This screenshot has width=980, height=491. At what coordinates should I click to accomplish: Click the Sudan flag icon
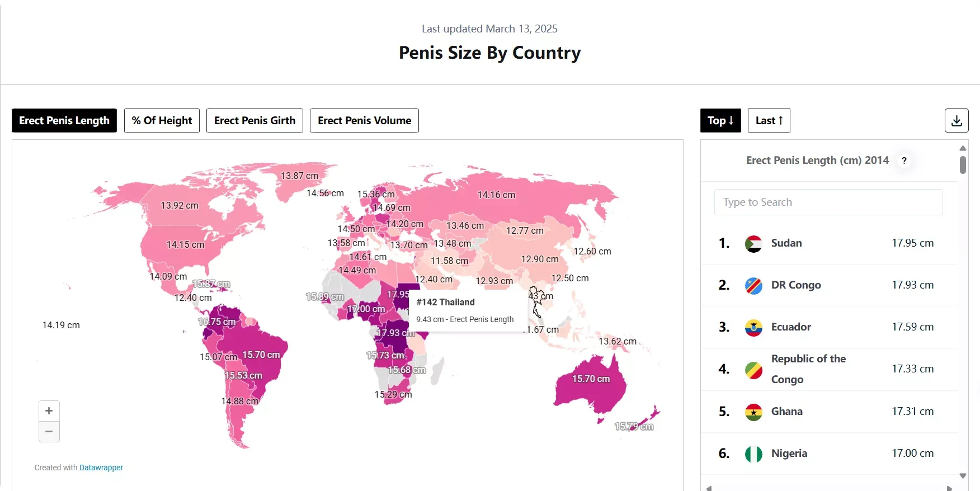[753, 243]
